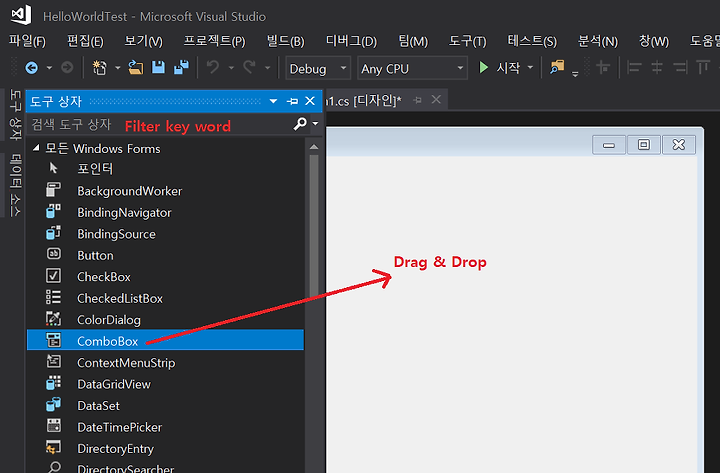This screenshot has width=720, height=473.
Task: Open the 데이터 소스 side tab
Action: tap(15, 185)
